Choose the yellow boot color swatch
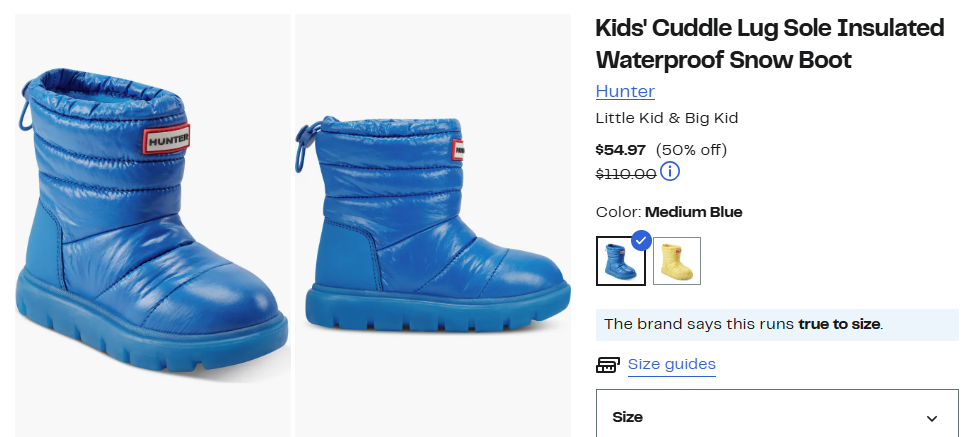Viewport: 970px width, 437px height. [677, 261]
